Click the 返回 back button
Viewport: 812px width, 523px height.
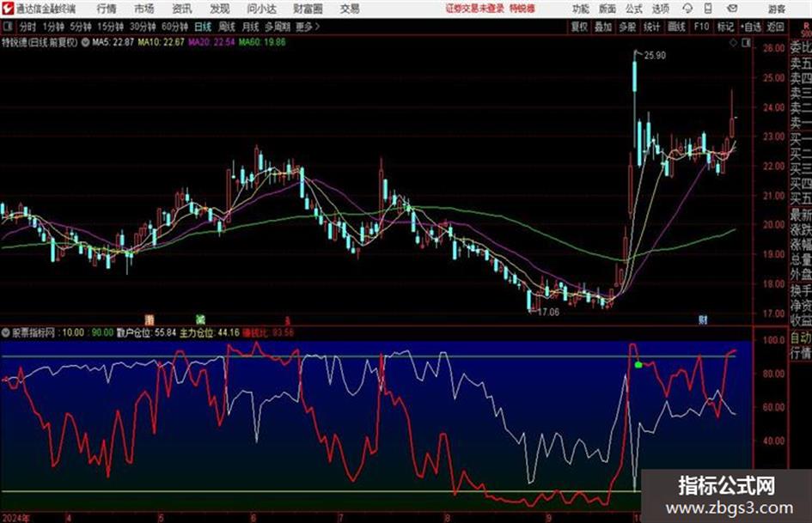point(775,27)
